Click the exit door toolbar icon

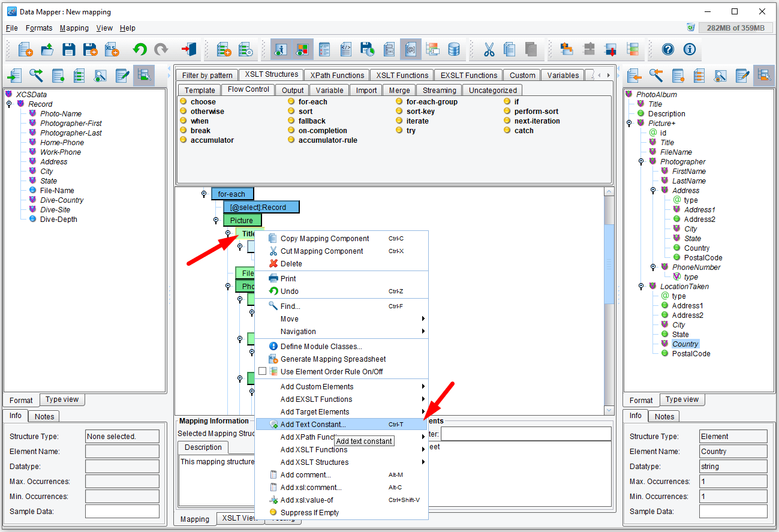(189, 49)
